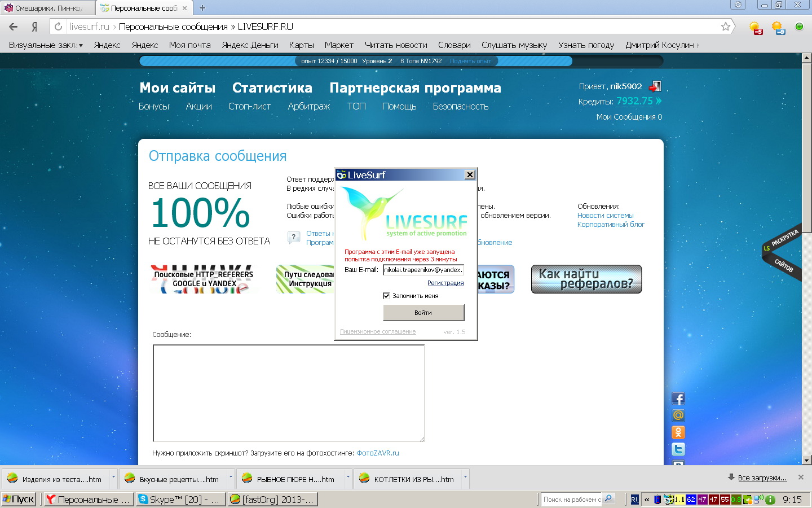812x508 pixels.
Task: Click the Пуск start button
Action: coord(19,500)
